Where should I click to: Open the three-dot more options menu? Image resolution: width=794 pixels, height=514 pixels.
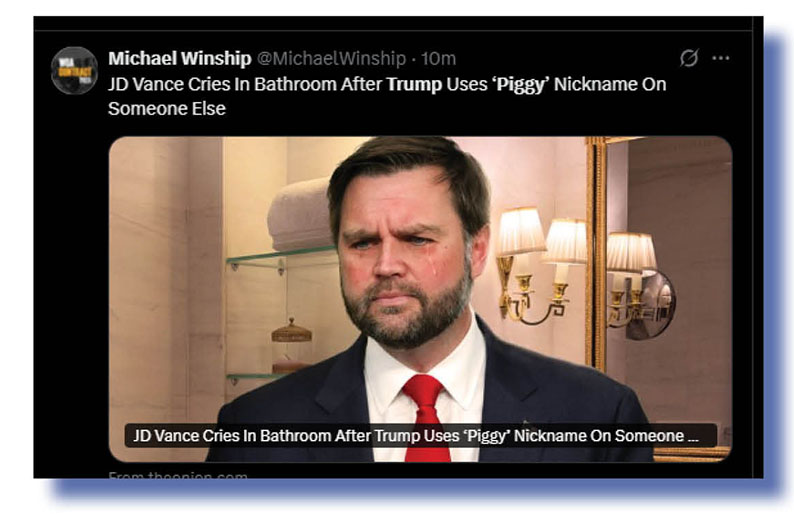point(721,58)
